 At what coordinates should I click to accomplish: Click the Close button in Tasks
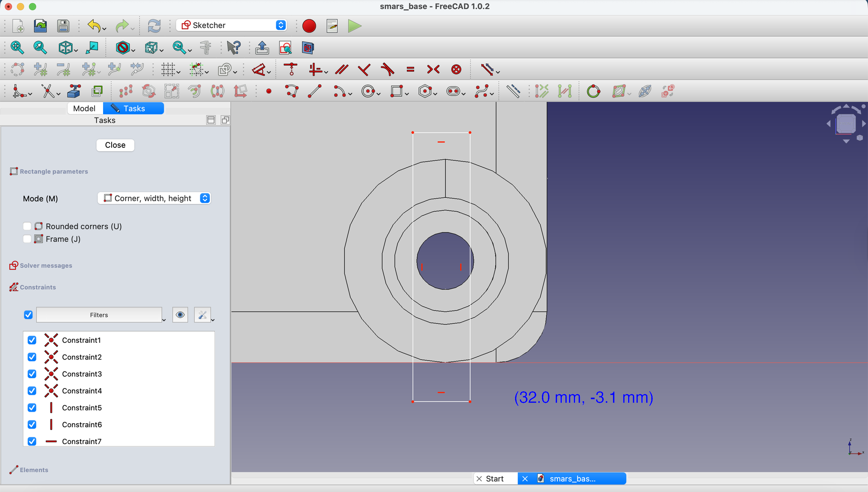coord(115,145)
